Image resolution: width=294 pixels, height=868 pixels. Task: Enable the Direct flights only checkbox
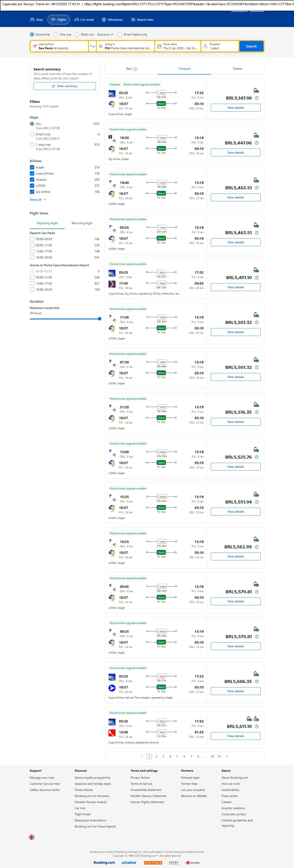pyautogui.click(x=120, y=34)
